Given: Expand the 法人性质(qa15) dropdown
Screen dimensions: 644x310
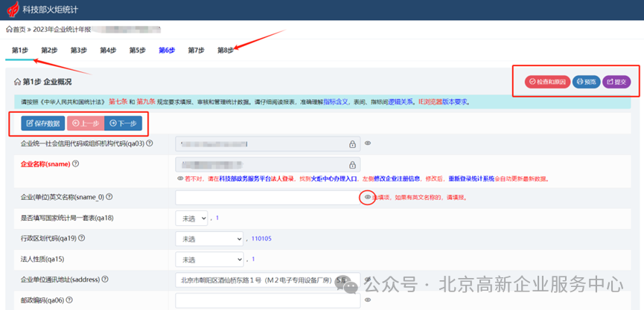Looking at the screenshot, I should tap(209, 259).
